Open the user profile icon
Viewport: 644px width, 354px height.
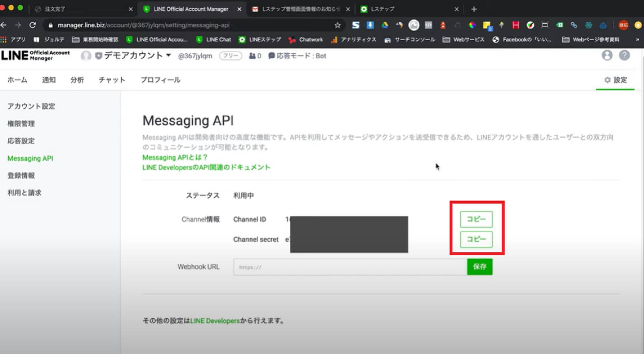(x=607, y=55)
